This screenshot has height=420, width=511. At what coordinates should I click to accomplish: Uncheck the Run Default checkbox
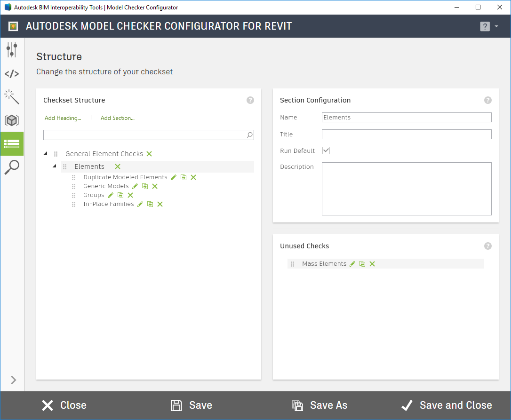coord(327,151)
